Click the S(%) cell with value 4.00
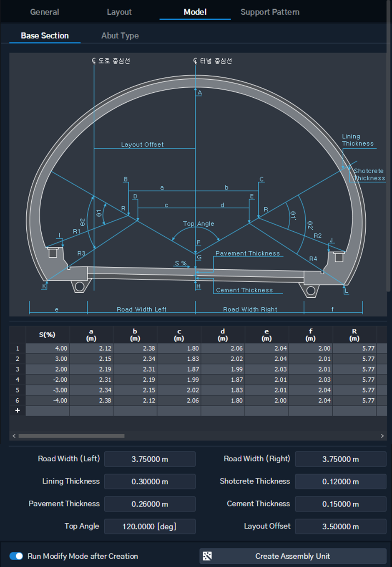392x567 pixels. [x=48, y=348]
